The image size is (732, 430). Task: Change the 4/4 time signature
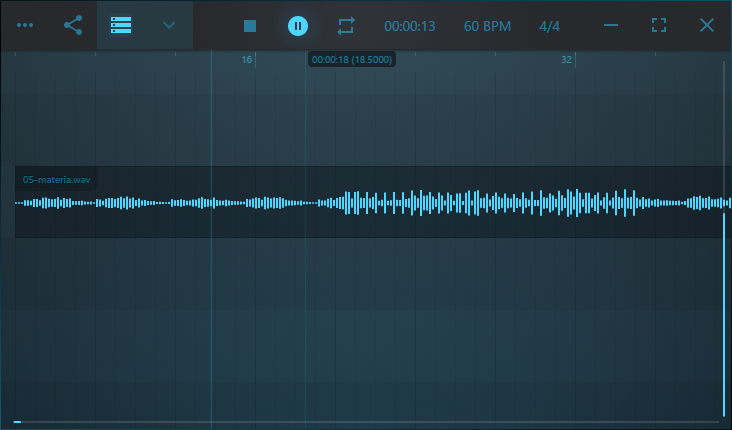[x=549, y=26]
